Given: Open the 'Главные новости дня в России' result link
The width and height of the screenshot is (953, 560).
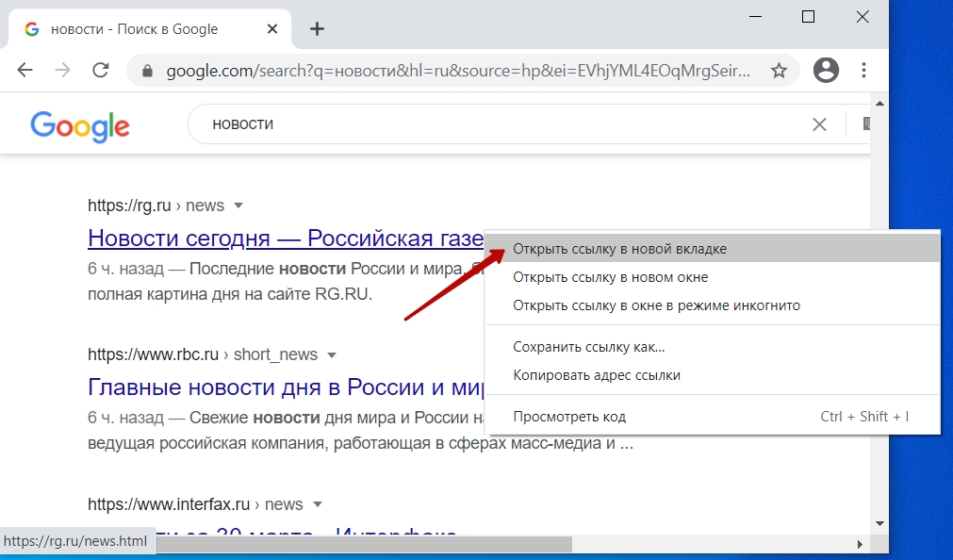Looking at the screenshot, I should pos(286,387).
